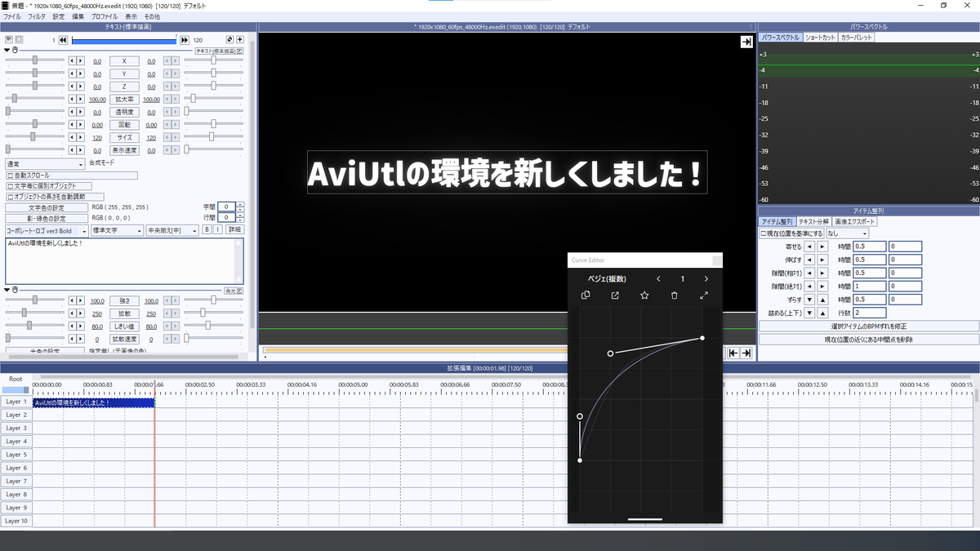Toggle the 発光 effect enable checkbox
Image resolution: width=980 pixels, height=551 pixels.
239,290
